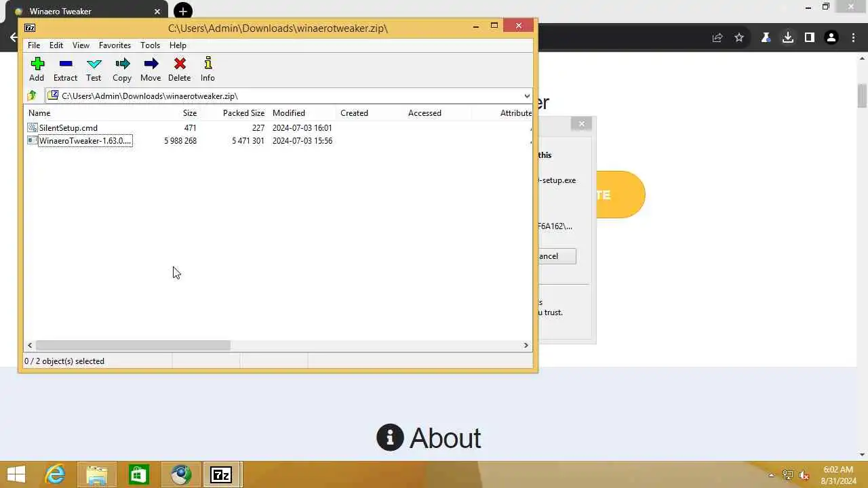Open Store app from taskbar

(138, 474)
